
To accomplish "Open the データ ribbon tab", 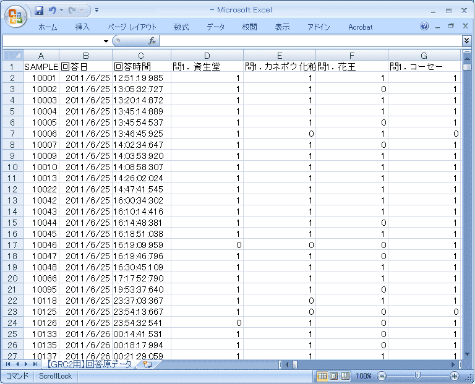I will [215, 27].
